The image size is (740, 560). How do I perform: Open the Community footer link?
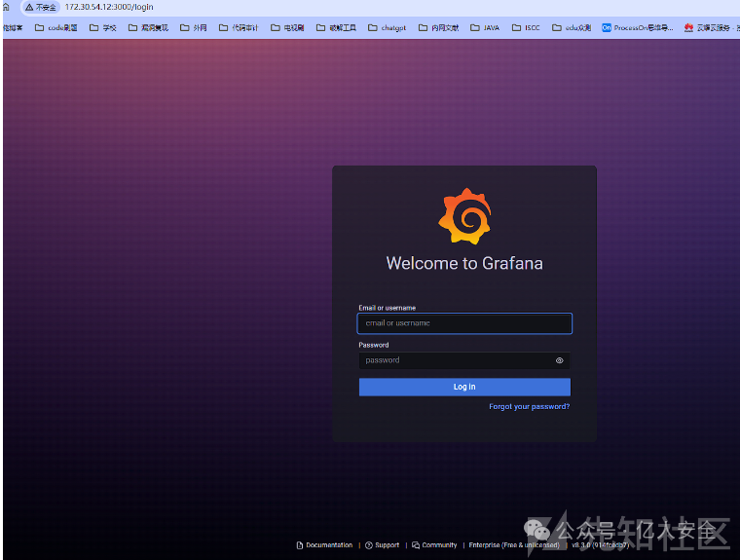coord(434,544)
